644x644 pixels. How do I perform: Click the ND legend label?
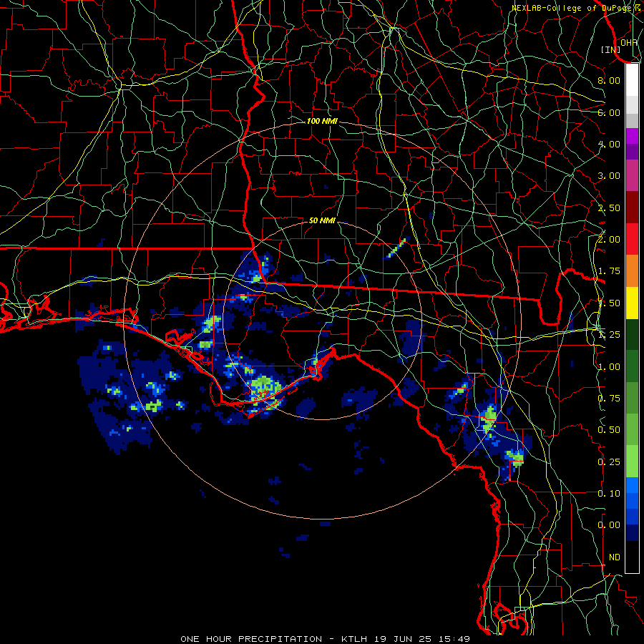[615, 557]
